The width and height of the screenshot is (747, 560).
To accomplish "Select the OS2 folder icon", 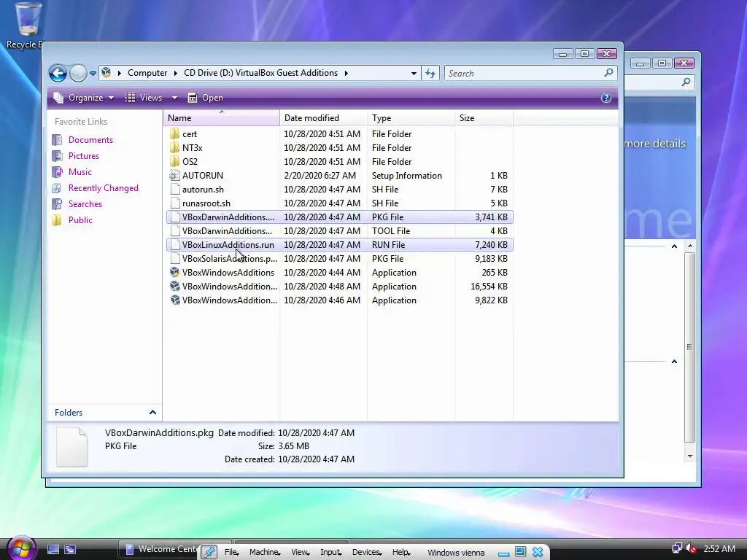I will [175, 161].
